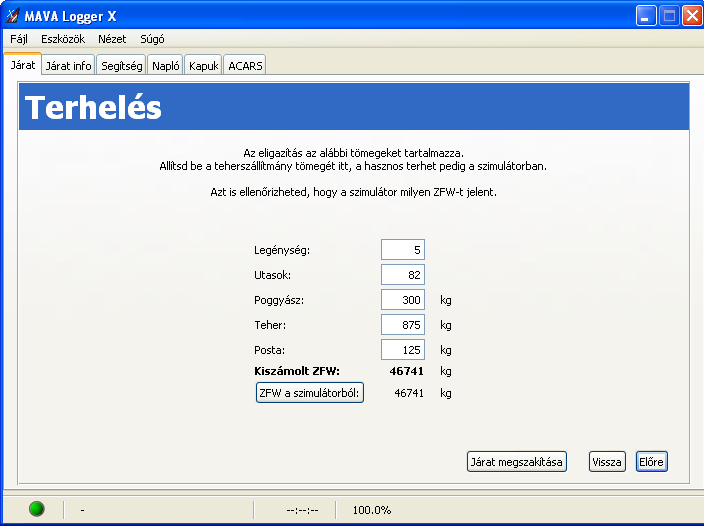
Task: Click the Poggyász weight field
Action: point(403,300)
